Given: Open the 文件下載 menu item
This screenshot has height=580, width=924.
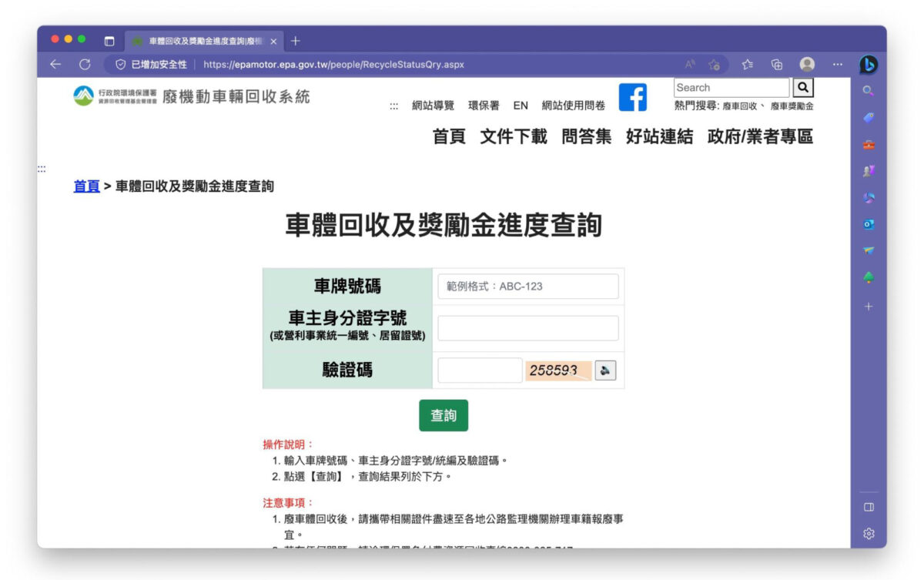Looking at the screenshot, I should (514, 136).
